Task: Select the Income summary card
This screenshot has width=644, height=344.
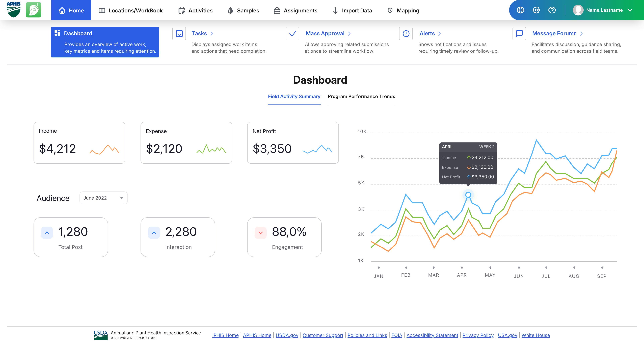Action: (79, 143)
